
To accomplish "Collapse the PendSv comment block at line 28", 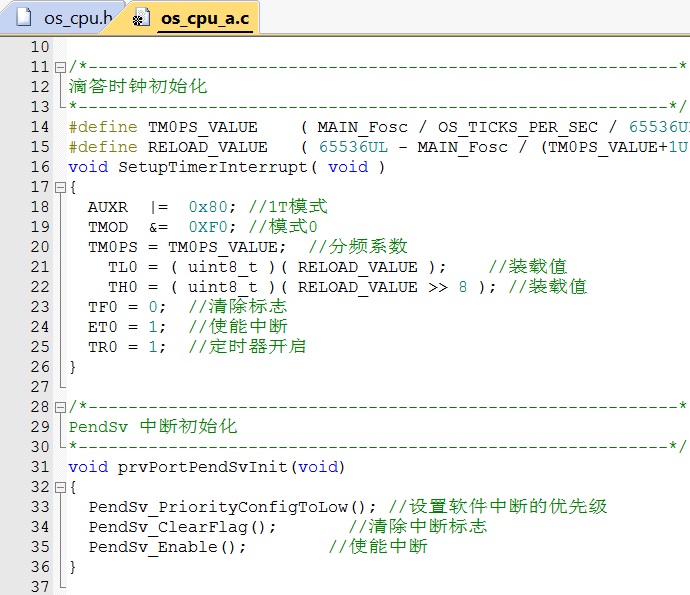I will [x=60, y=408].
